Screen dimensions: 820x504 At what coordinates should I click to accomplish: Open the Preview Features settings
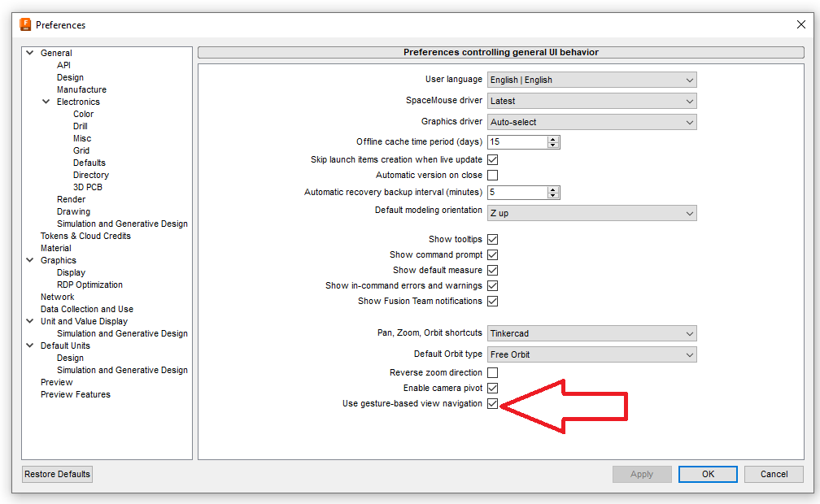[75, 393]
